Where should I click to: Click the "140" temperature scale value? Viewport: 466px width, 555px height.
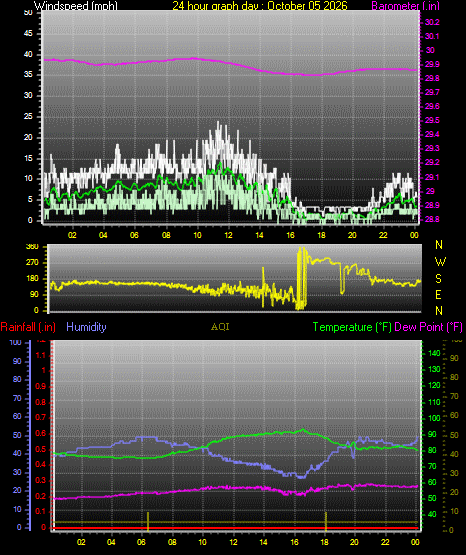coord(435,353)
